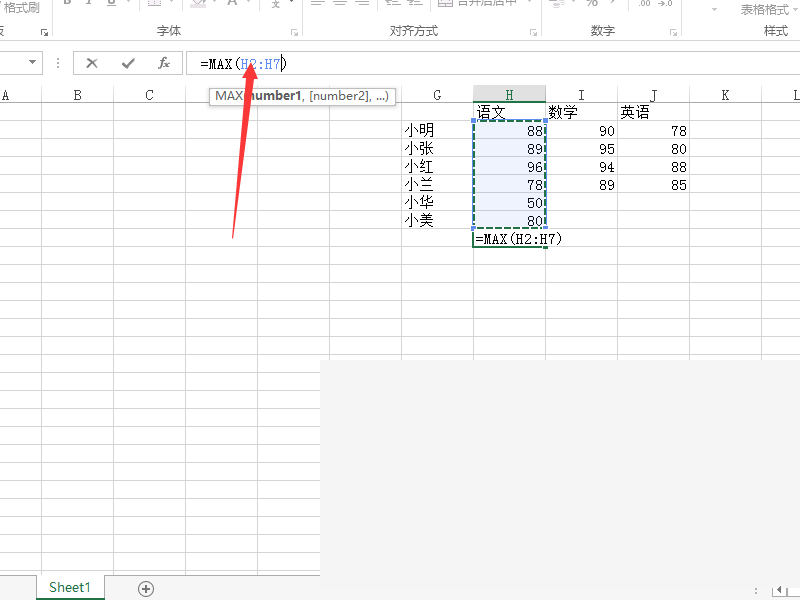Screen dimensions: 800x600
Task: Click the 小美 name cell
Action: 437,220
